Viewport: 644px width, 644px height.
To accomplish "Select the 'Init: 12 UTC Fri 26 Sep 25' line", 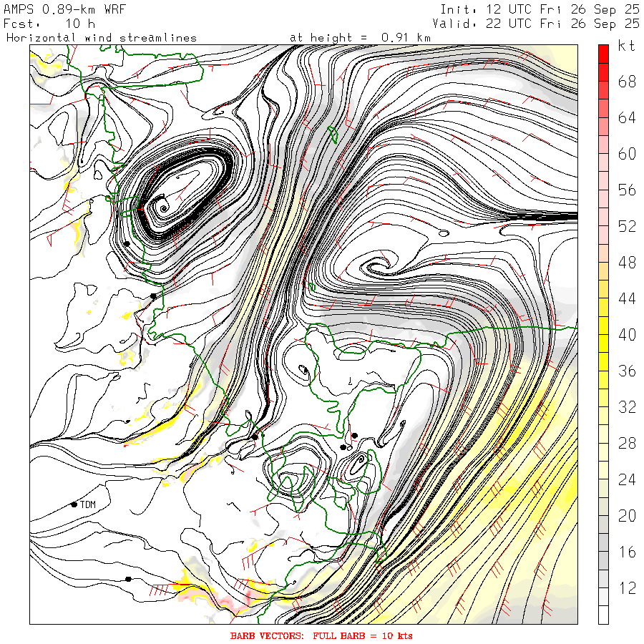I will point(540,9).
